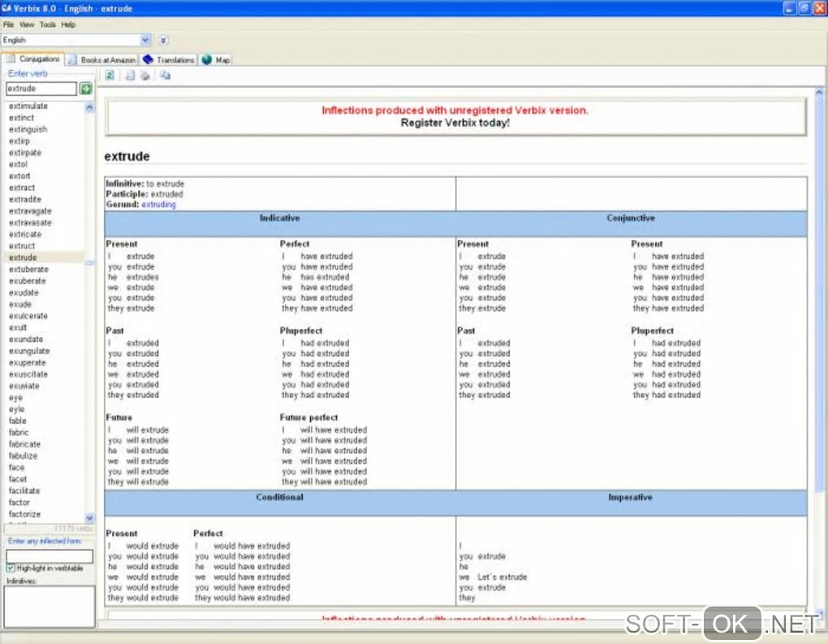This screenshot has height=644, width=828.
Task: Click the Enter verb input field
Action: pyautogui.click(x=41, y=89)
